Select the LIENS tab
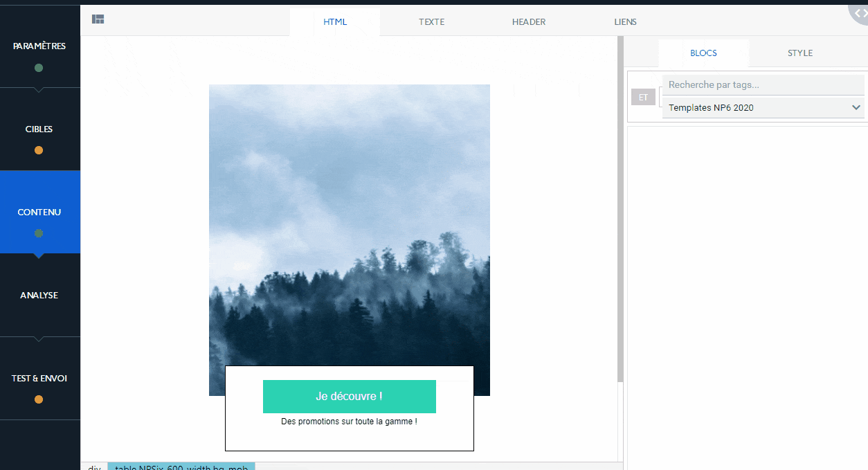 (625, 22)
